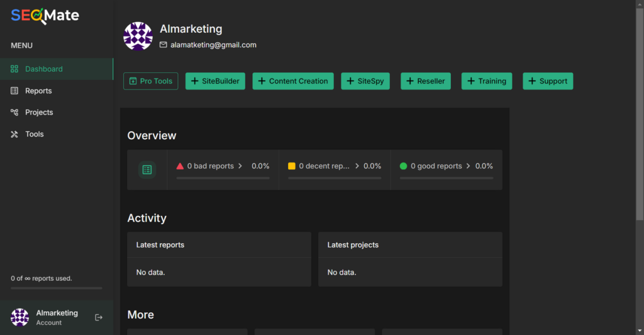Click the SEOMate logo
The height and width of the screenshot is (335, 644).
tap(45, 16)
